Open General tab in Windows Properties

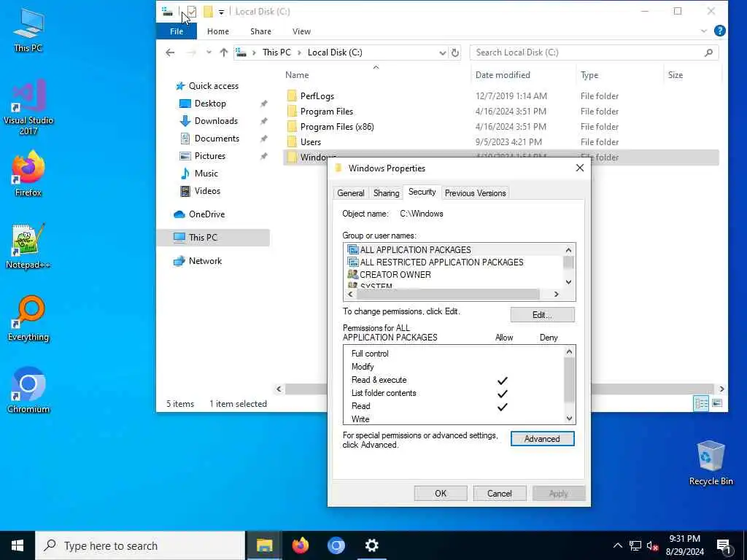coord(351,192)
